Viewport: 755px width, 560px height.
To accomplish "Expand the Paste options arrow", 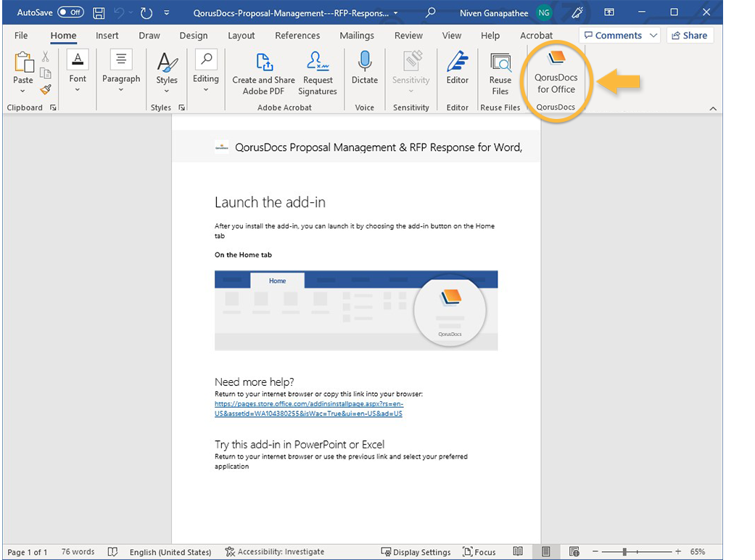I will click(x=22, y=91).
